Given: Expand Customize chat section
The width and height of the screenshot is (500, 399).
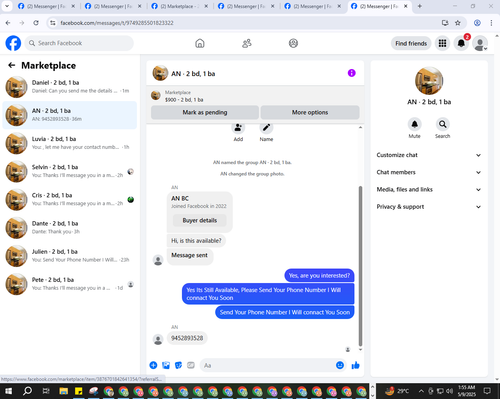Looking at the screenshot, I should click(x=429, y=155).
